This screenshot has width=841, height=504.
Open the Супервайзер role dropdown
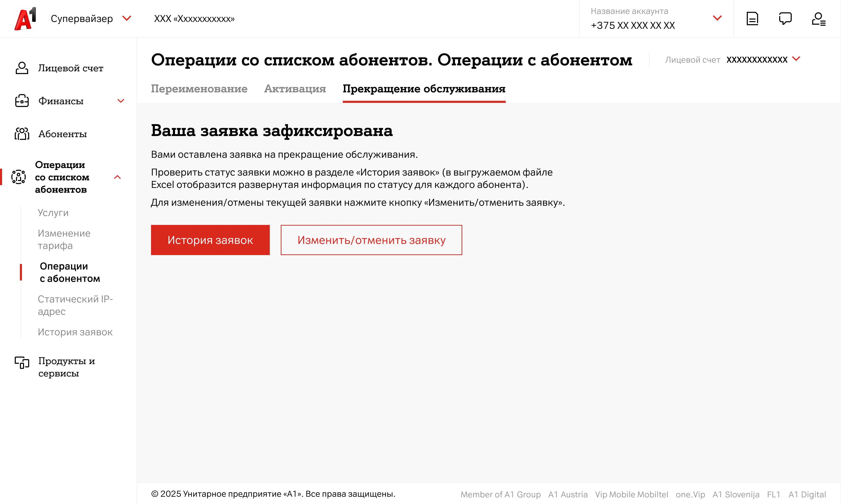[127, 18]
